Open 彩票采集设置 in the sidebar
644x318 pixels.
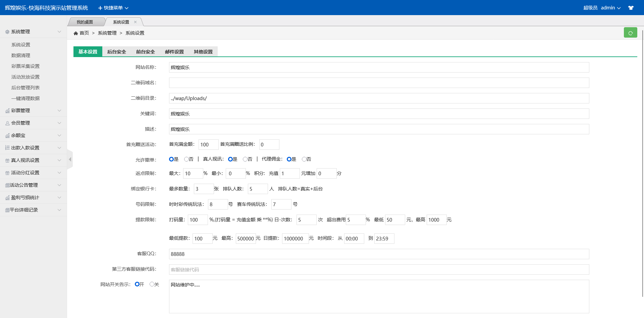[x=25, y=66]
